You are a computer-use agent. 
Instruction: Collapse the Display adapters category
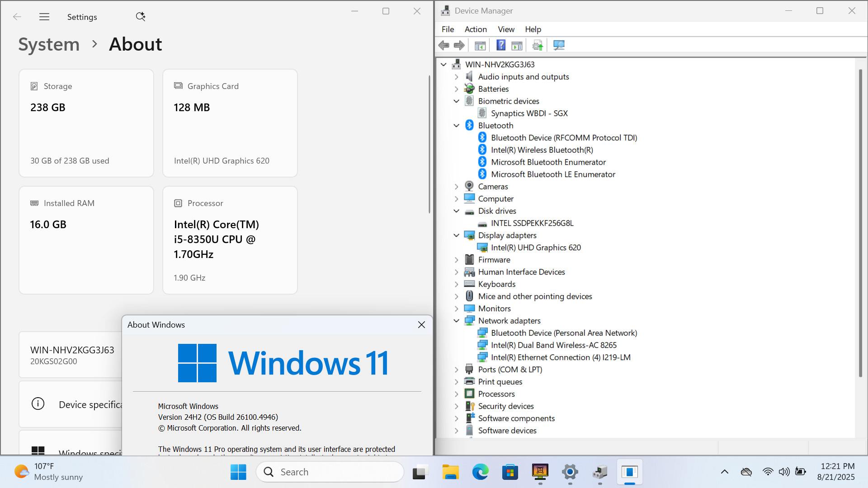click(457, 235)
